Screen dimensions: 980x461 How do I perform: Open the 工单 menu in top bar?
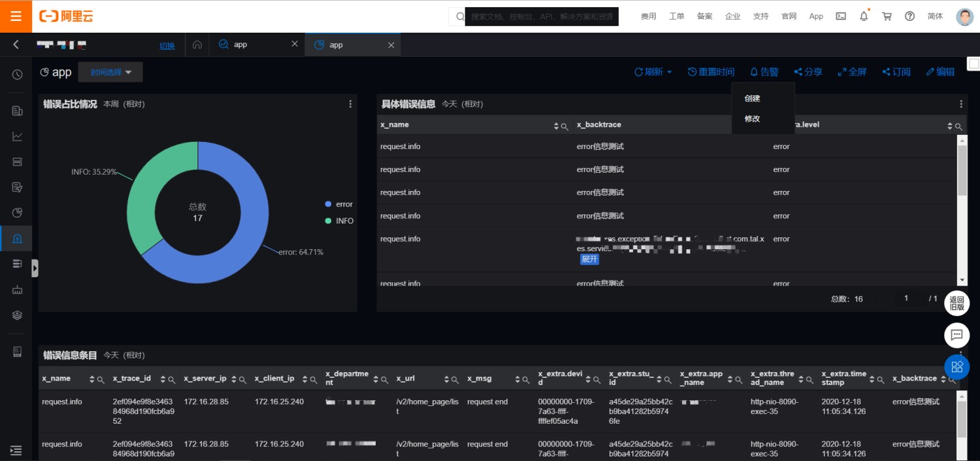click(x=676, y=16)
